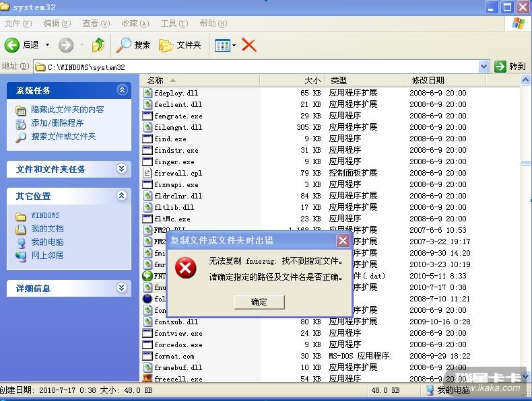
Task: Select the file name fldrclnr.dll
Action: click(178, 196)
